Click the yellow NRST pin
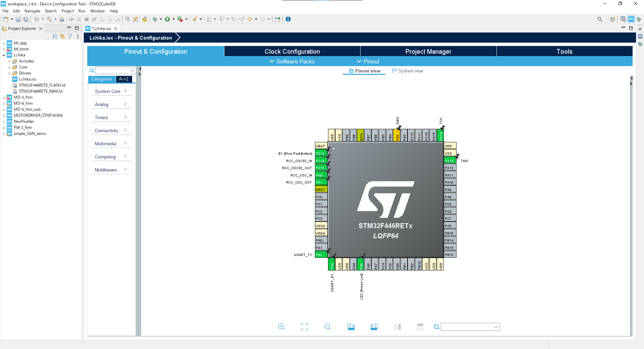 (x=321, y=190)
